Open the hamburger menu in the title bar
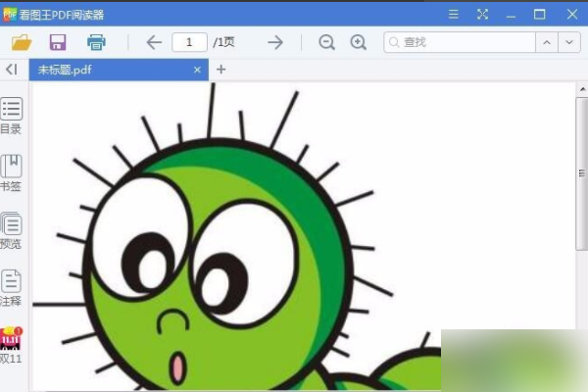Viewport: 588px width, 392px height. tap(454, 15)
